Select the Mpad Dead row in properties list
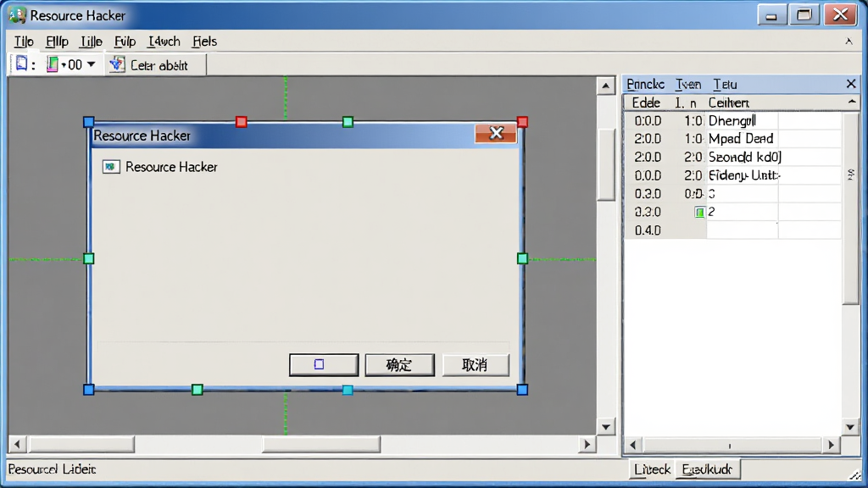 coord(733,139)
